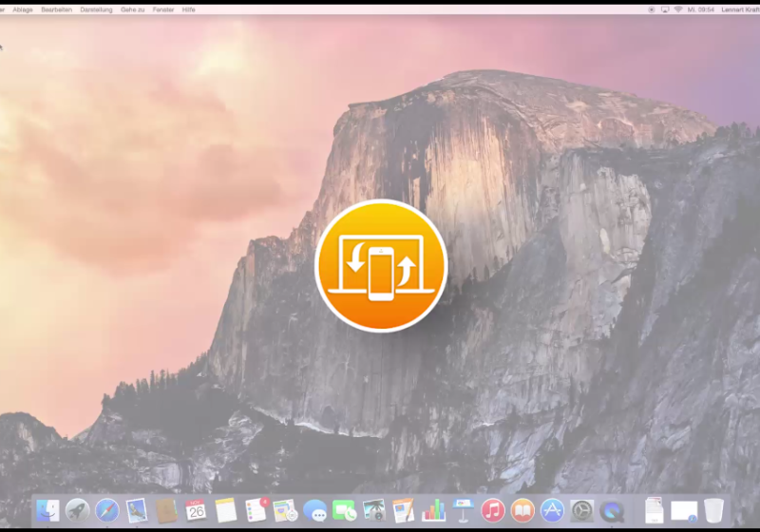The width and height of the screenshot is (760, 532).
Task: Launch Launchpad rocket icon in dock
Action: tap(78, 511)
